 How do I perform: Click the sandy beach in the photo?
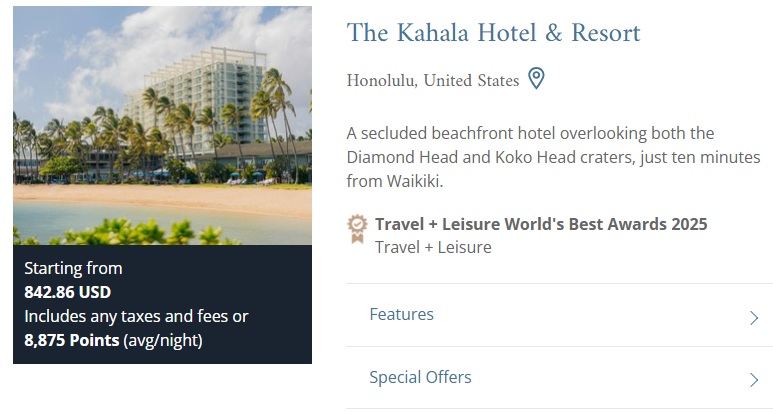162,198
